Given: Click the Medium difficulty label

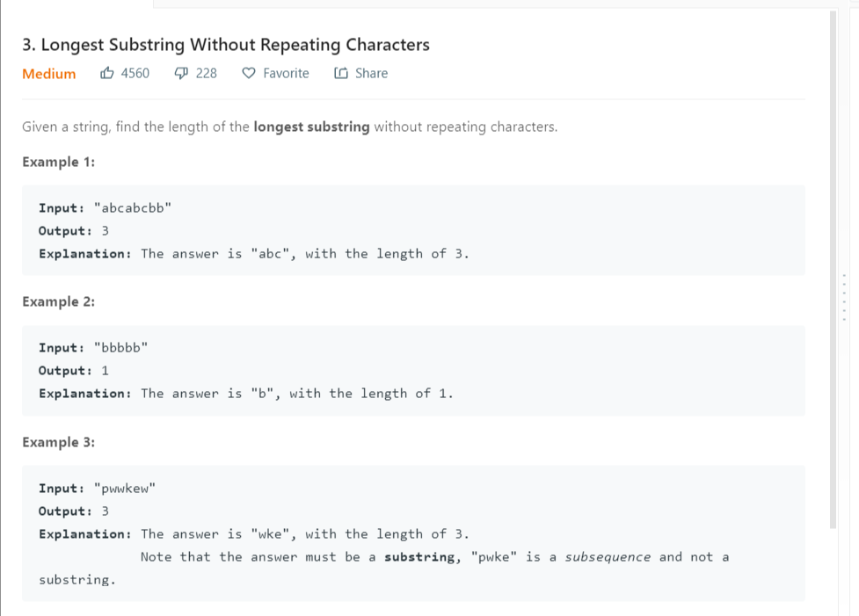Looking at the screenshot, I should tap(49, 74).
